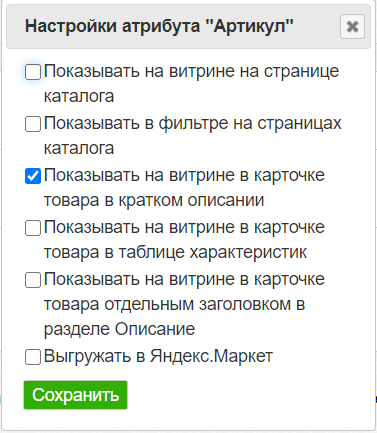377x433 pixels.
Task: Click label "Показывать на витрине на странице каталога"
Action: (191, 84)
